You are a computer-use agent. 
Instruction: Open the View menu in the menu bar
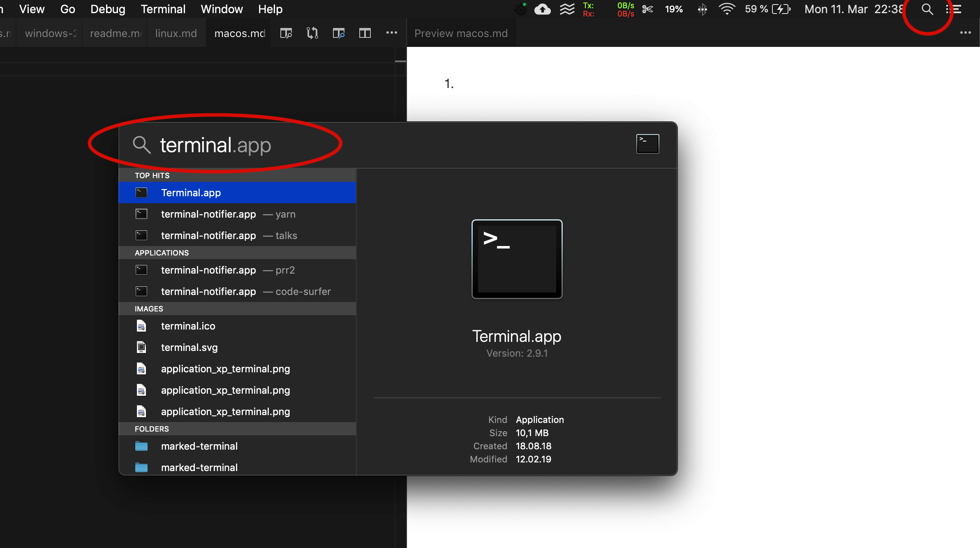coord(32,9)
